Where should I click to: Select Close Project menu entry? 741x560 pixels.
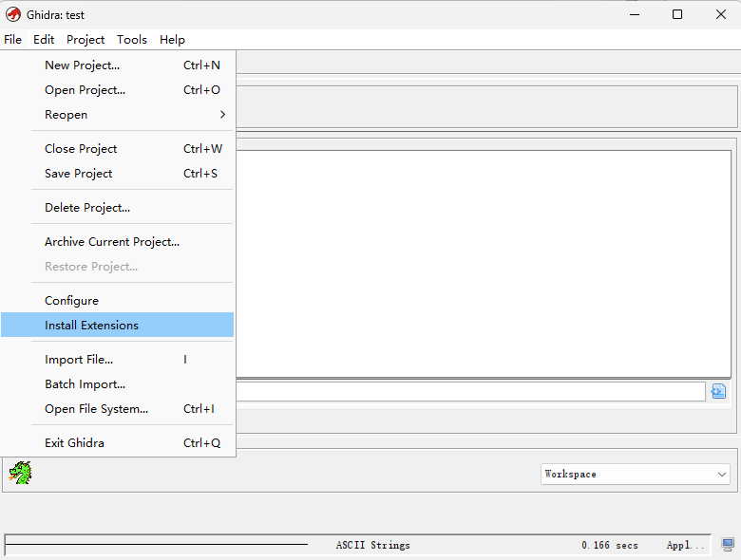tap(117, 149)
